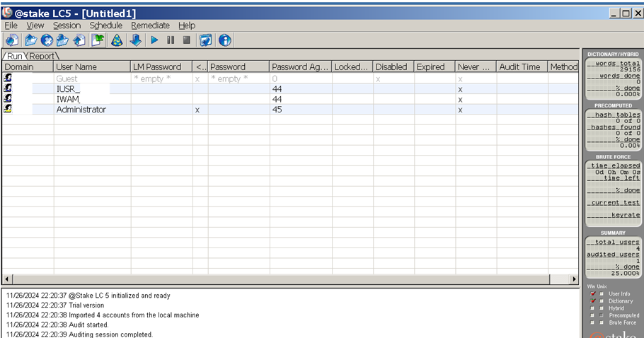Select the Administrator user name cell

tap(92, 110)
